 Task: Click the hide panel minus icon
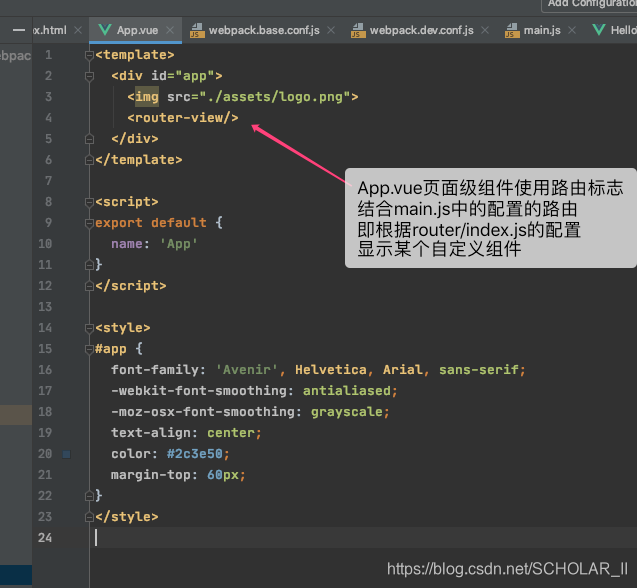point(19,30)
